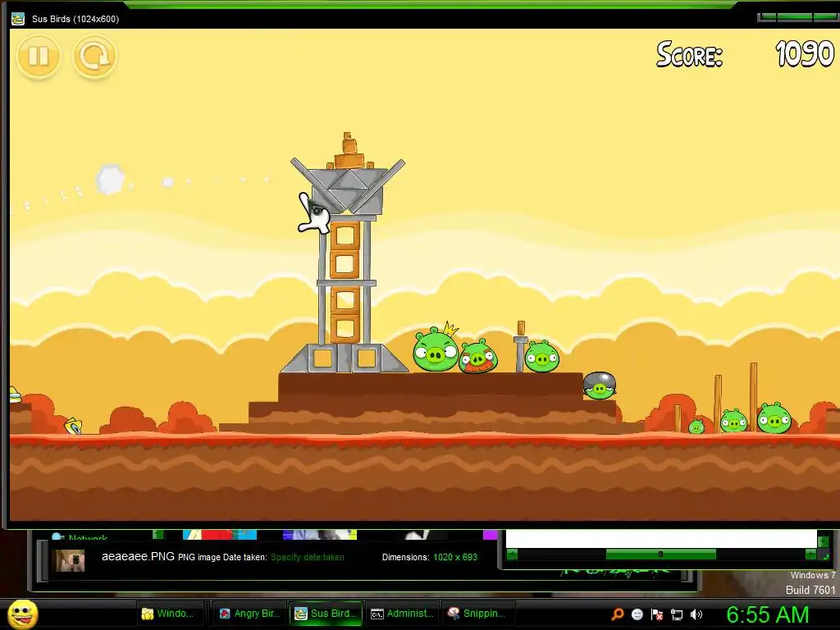Click the largest pig at far right ground
The width and height of the screenshot is (840, 630).
click(x=774, y=418)
